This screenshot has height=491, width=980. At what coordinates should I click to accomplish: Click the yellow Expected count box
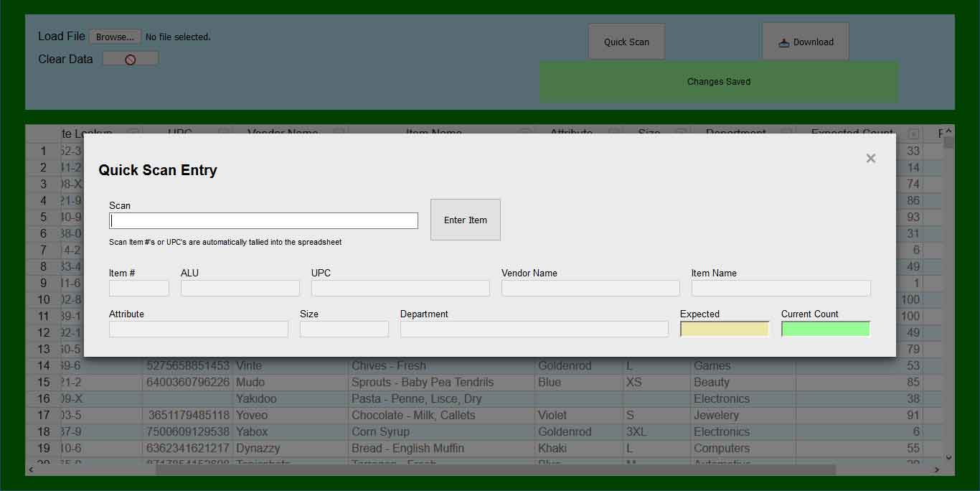[725, 329]
